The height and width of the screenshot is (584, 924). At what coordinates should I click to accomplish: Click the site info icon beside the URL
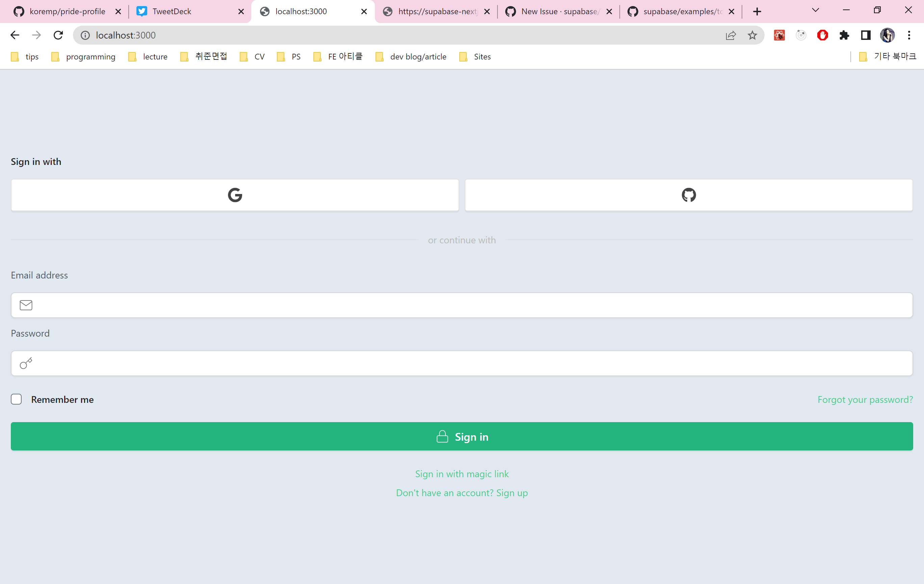[85, 35]
